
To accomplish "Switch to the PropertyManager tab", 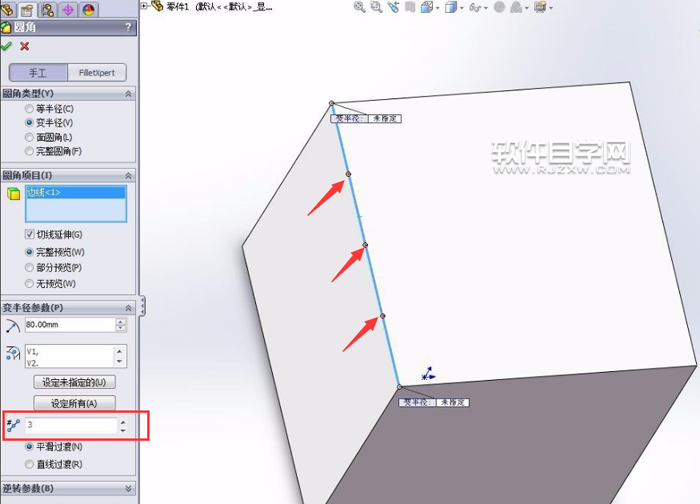I will pos(27,9).
